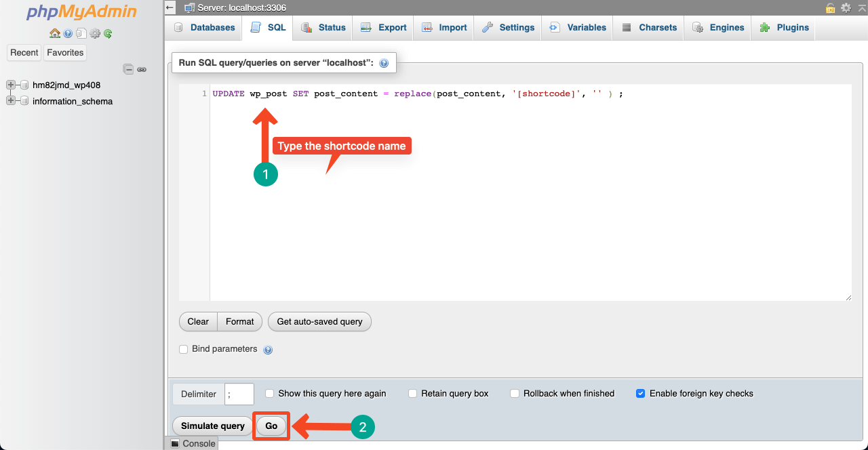
Task: Check Bind parameters checkbox
Action: point(183,349)
